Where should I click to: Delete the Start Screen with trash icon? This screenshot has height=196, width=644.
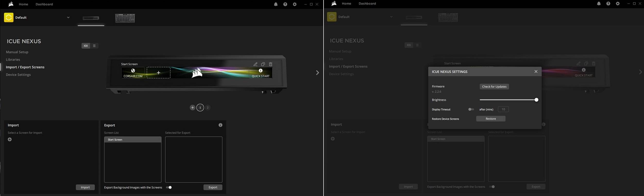tap(270, 64)
